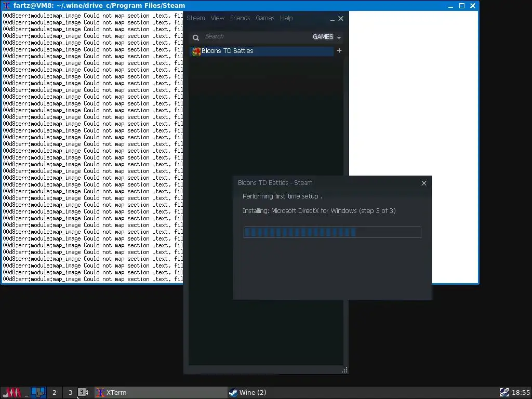Minimize the XTerm terminal window
Viewport: 532px width, 399px height.
450,6
